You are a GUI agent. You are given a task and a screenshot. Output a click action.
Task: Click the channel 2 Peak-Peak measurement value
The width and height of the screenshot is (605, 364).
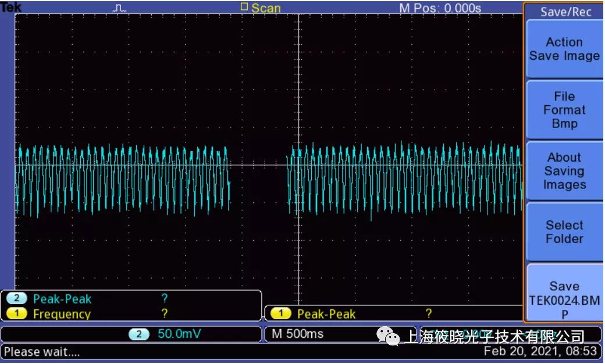tap(165, 298)
